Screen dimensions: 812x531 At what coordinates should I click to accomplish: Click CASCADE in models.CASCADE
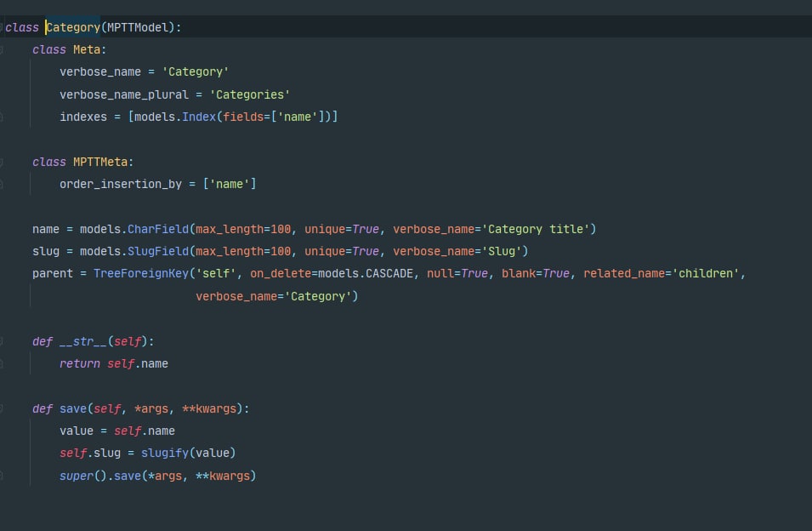pos(389,274)
